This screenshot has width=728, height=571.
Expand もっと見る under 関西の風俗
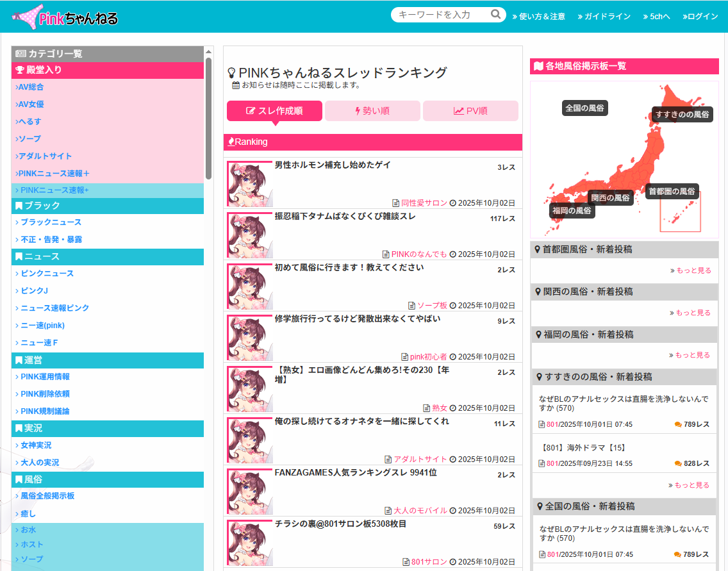[x=690, y=313]
